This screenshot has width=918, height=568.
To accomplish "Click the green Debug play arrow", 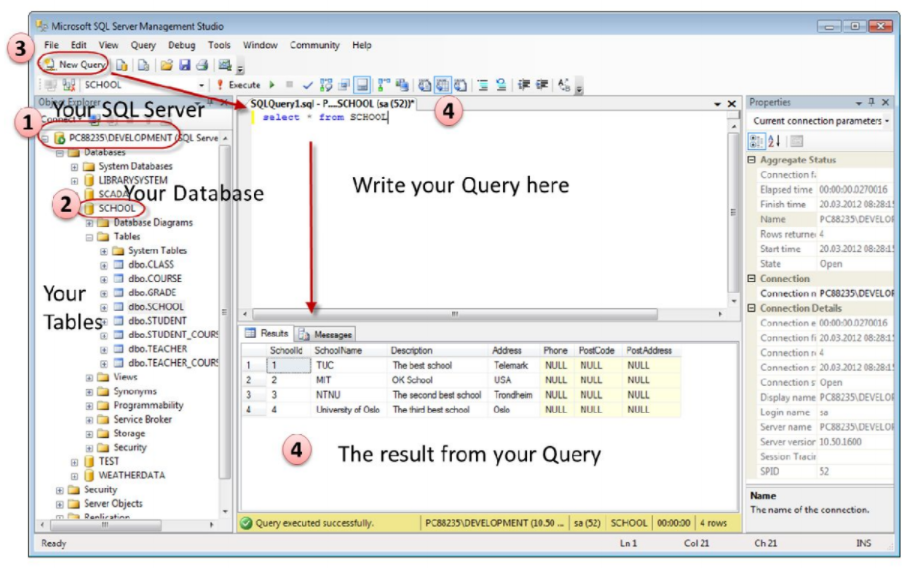I will click(x=272, y=85).
